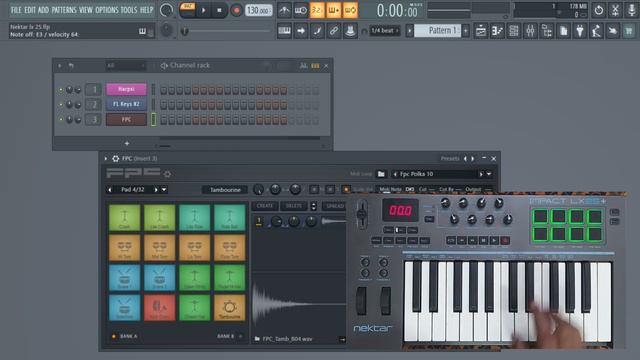Viewport: 640px width, 360px height.
Task: Click the CREATE layer button
Action: click(264, 206)
